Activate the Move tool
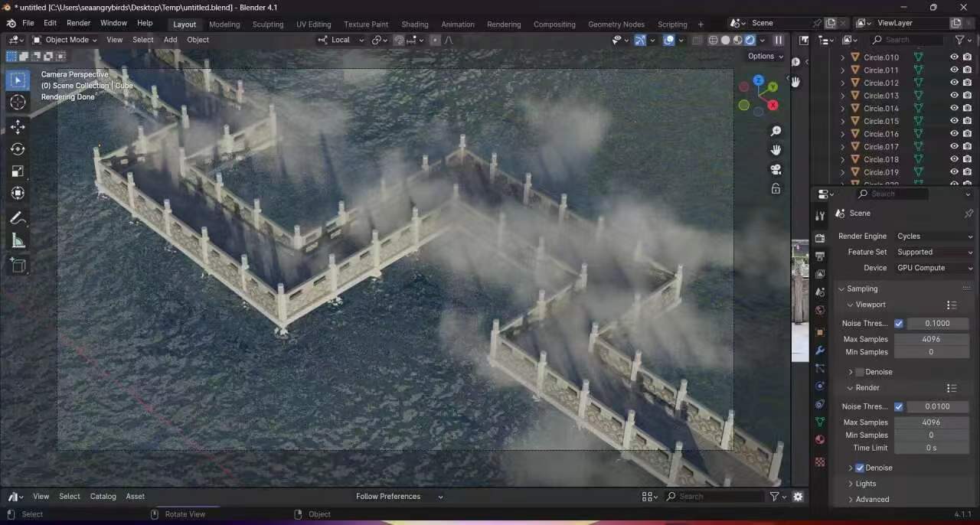This screenshot has height=525, width=980. point(18,126)
